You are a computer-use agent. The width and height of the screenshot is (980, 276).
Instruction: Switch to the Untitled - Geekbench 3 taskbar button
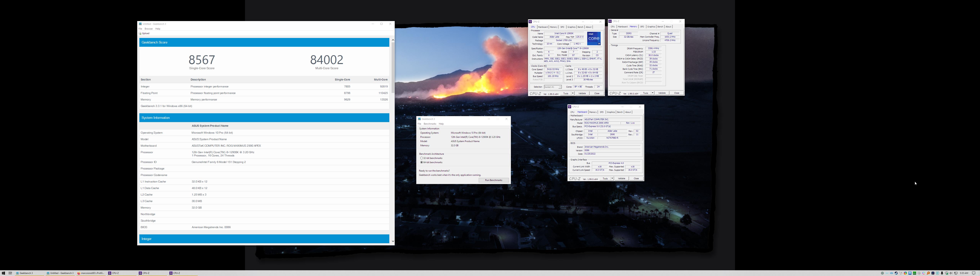(x=60, y=273)
